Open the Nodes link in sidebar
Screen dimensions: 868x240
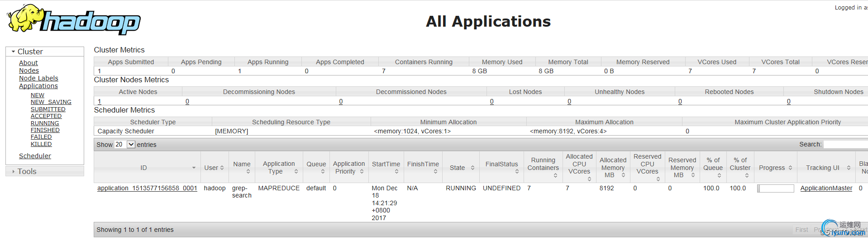(29, 71)
